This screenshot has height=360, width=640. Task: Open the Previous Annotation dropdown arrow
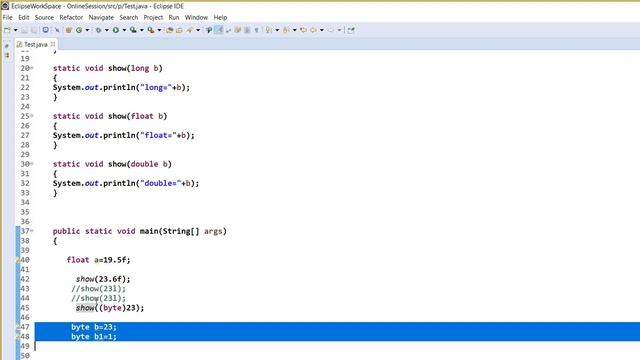coord(295,30)
